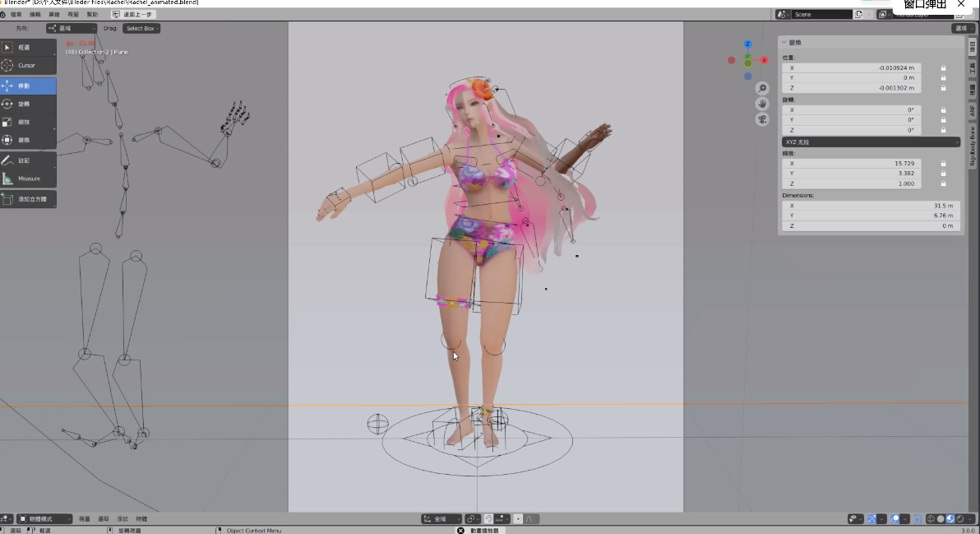Select the Cursor tool

coord(28,65)
